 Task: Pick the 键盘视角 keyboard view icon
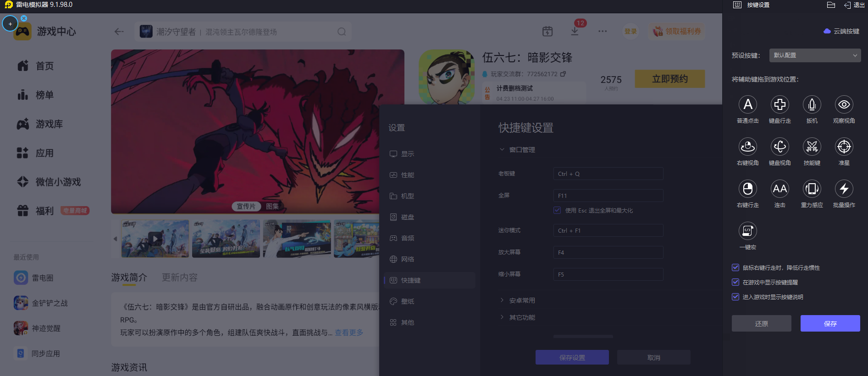(780, 147)
